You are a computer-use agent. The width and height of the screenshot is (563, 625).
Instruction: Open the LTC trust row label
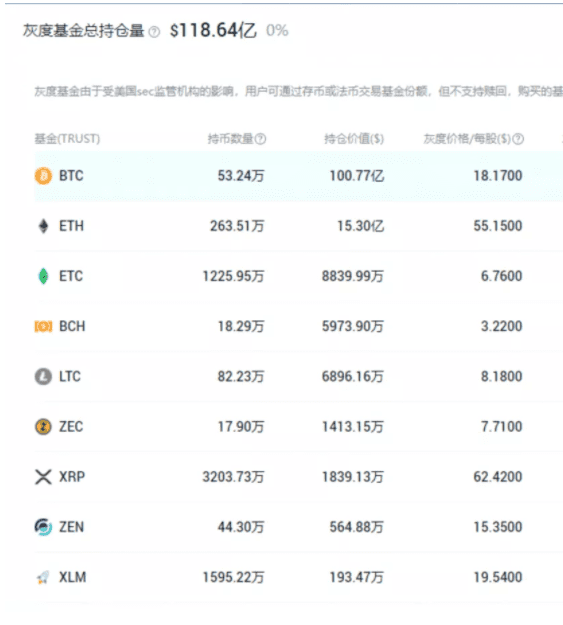[x=70, y=377]
